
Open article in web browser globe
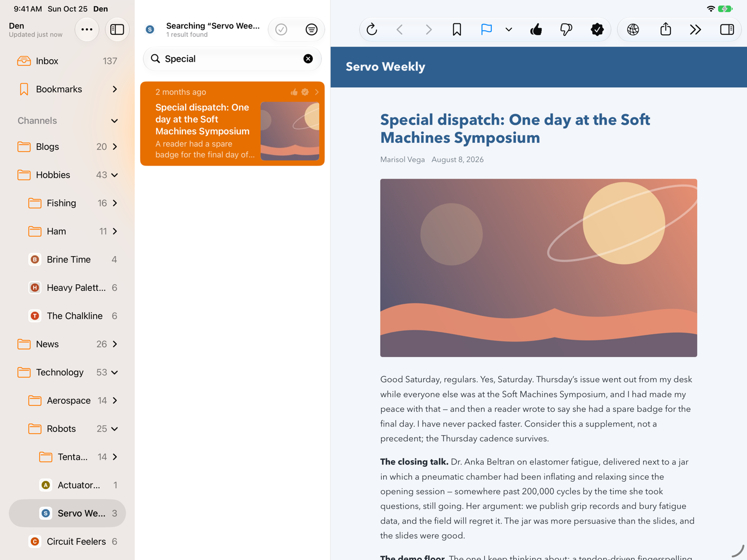coord(633,29)
